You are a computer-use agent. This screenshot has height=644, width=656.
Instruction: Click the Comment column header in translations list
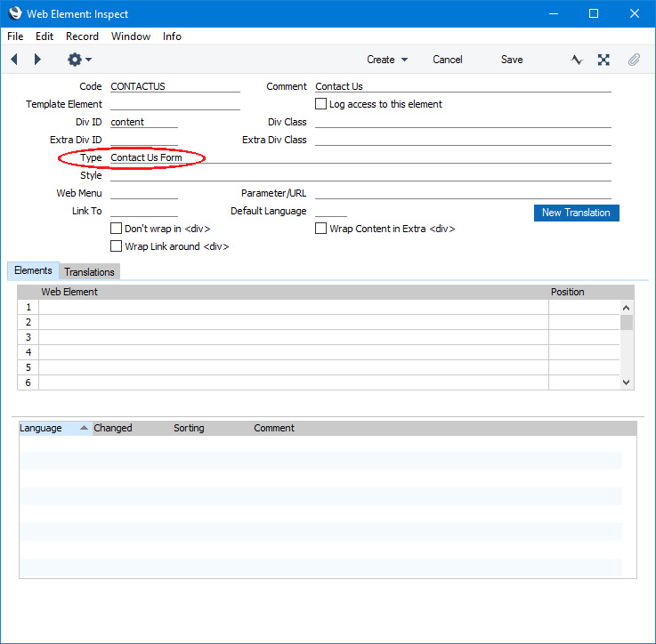coord(274,428)
